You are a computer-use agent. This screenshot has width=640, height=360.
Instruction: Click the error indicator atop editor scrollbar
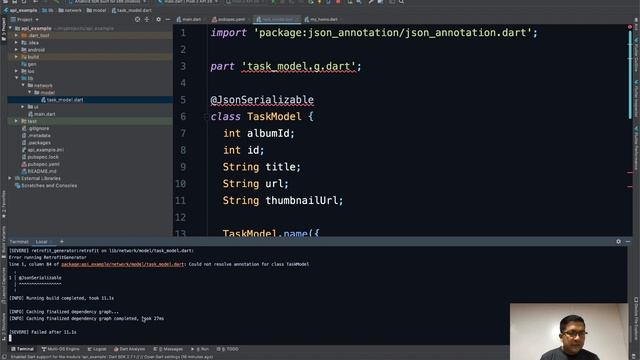(630, 27)
